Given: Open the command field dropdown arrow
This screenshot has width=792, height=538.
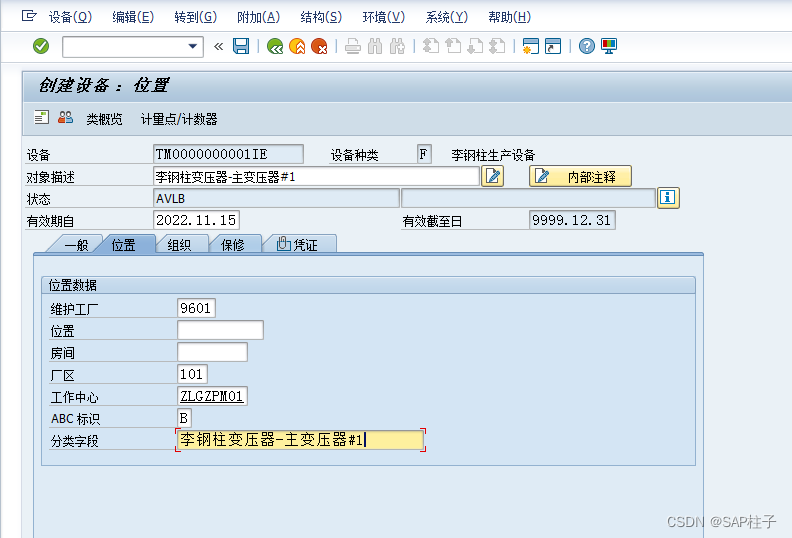Looking at the screenshot, I should 192,46.
